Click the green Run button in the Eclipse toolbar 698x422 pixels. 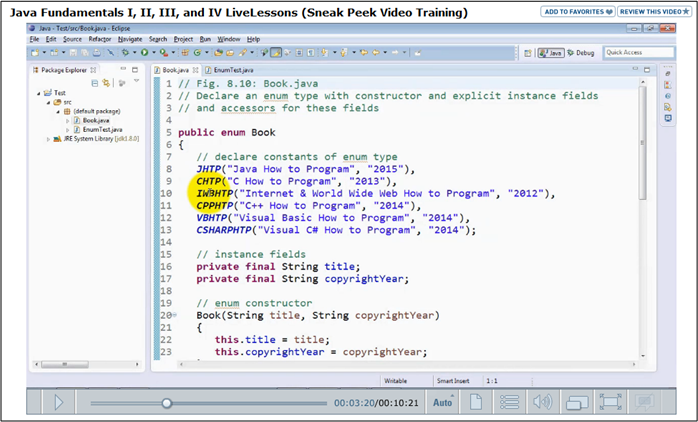coord(145,52)
